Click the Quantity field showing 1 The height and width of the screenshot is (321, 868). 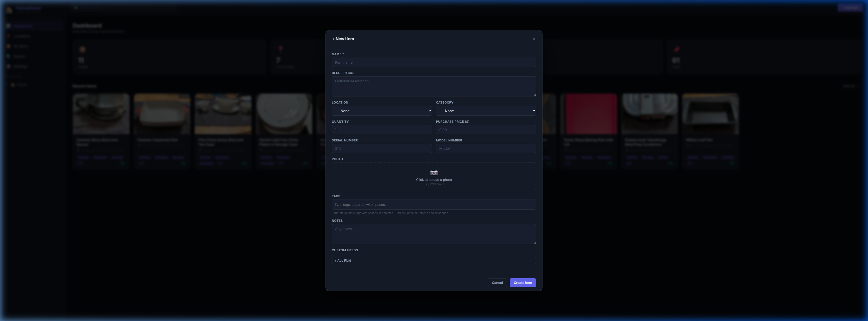(382, 130)
